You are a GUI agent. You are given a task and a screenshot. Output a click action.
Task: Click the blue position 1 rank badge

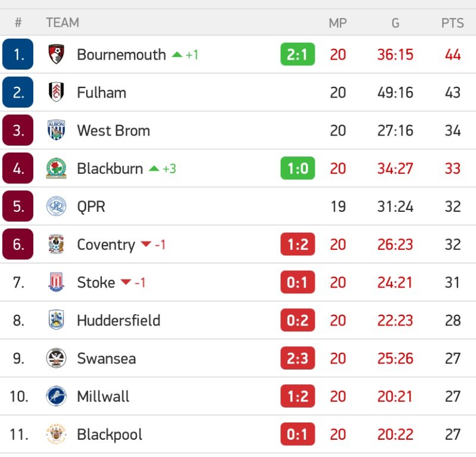[x=18, y=55]
